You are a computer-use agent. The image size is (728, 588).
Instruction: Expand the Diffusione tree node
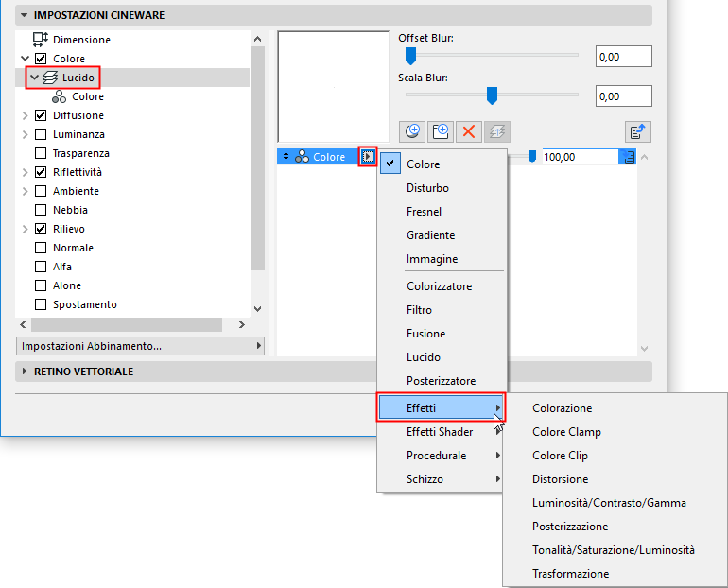[26, 115]
